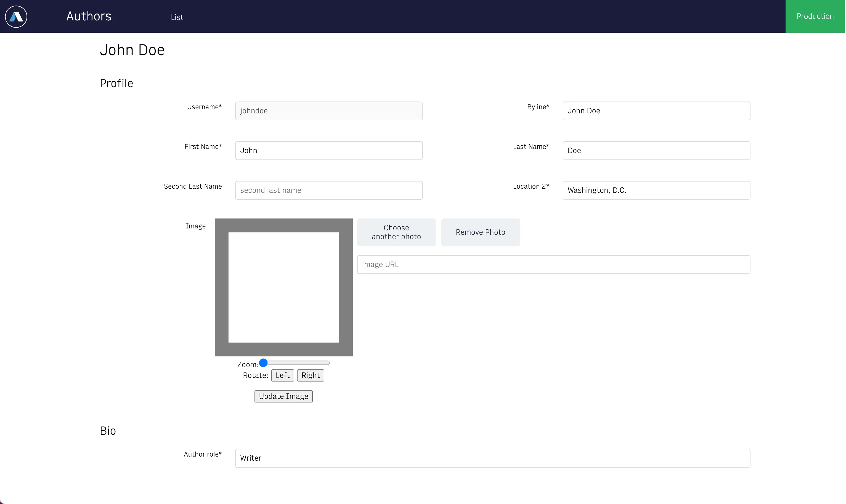Screen dimensions: 846x504
Task: Select the Byline input field
Action: 656,110
